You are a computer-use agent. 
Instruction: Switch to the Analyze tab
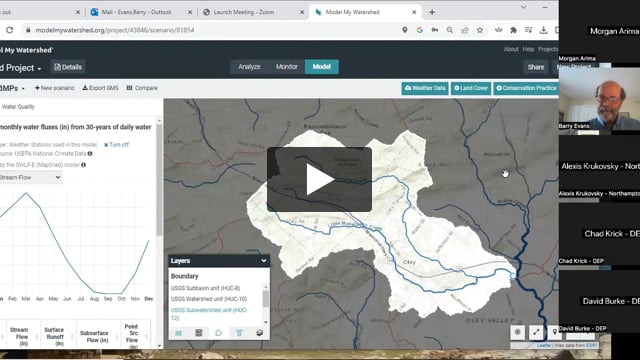[x=249, y=67]
